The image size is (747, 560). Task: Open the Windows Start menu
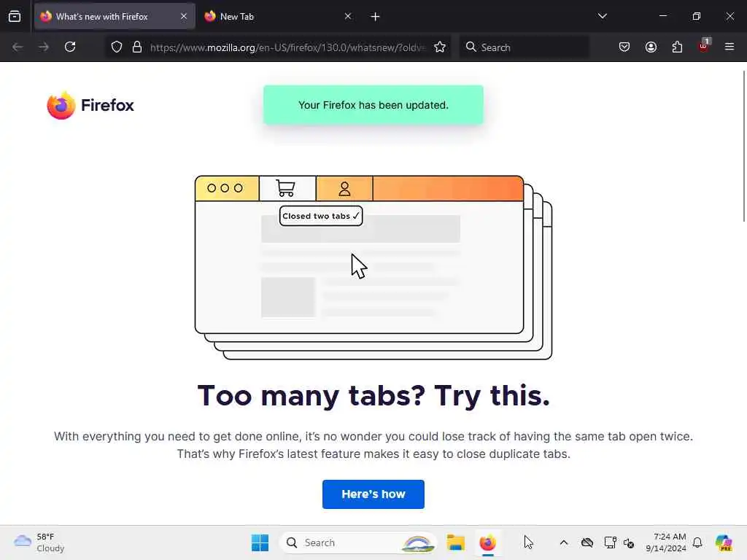tap(260, 542)
